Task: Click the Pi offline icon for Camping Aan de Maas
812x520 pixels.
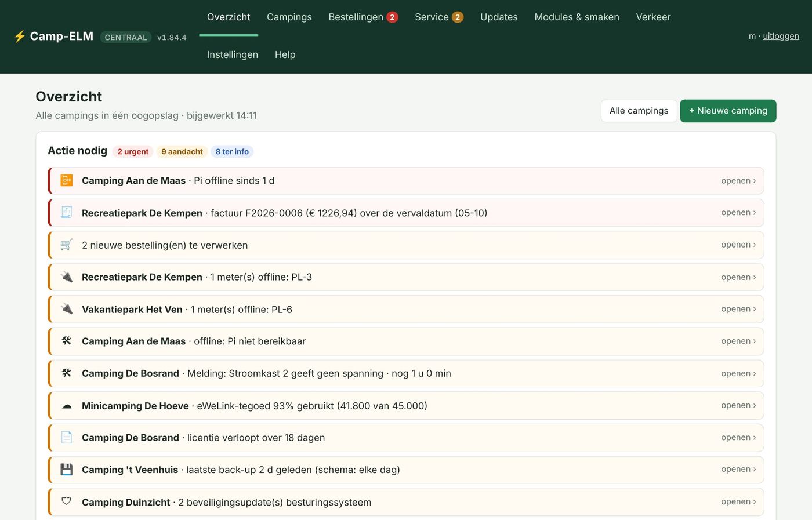Action: 67,180
